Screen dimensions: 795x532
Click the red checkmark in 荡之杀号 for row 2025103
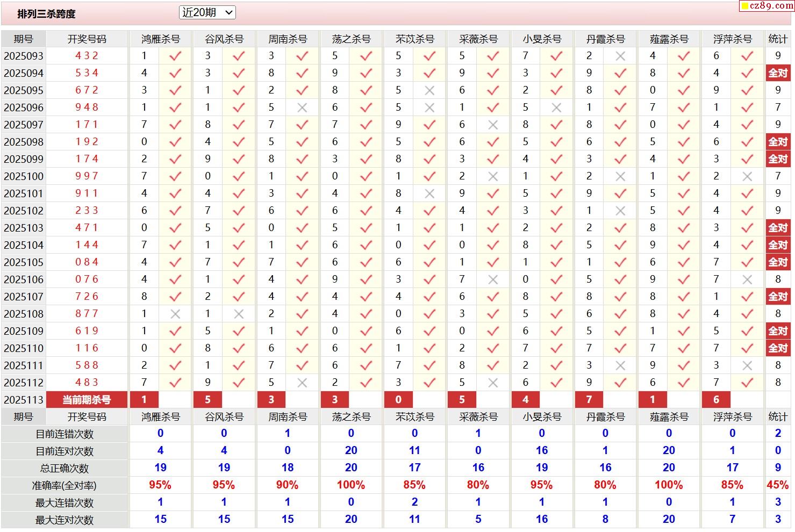point(366,227)
